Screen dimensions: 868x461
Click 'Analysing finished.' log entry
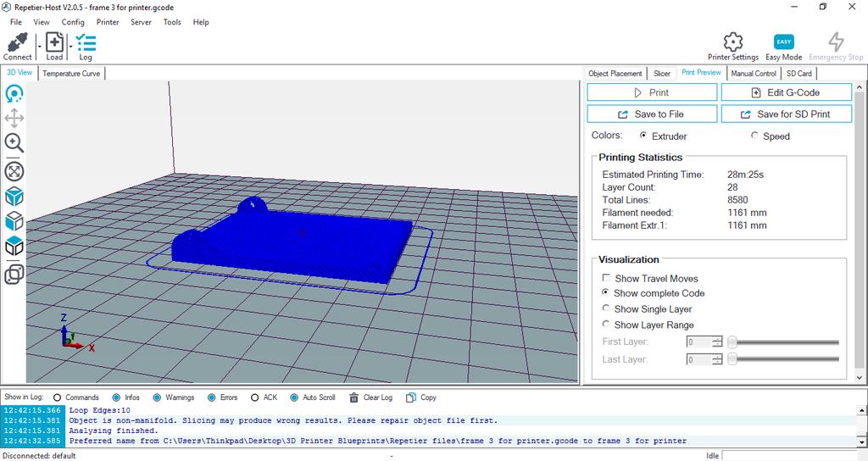(x=114, y=430)
